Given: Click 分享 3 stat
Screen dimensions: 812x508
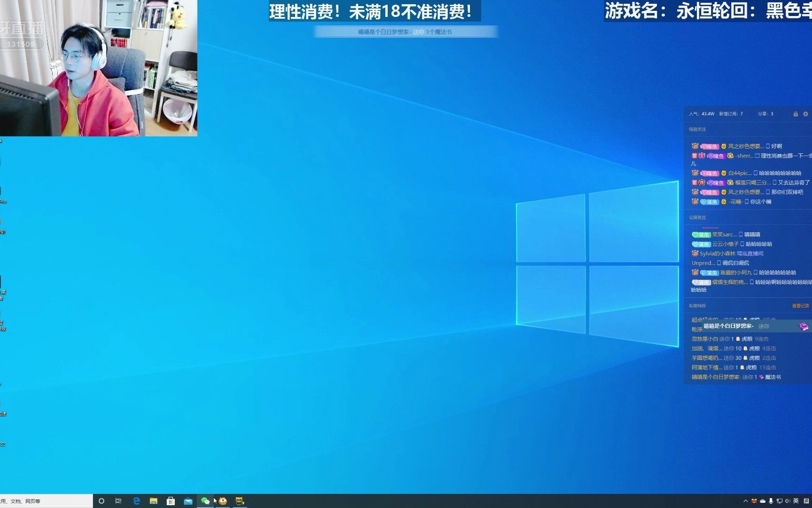Looking at the screenshot, I should (765, 114).
